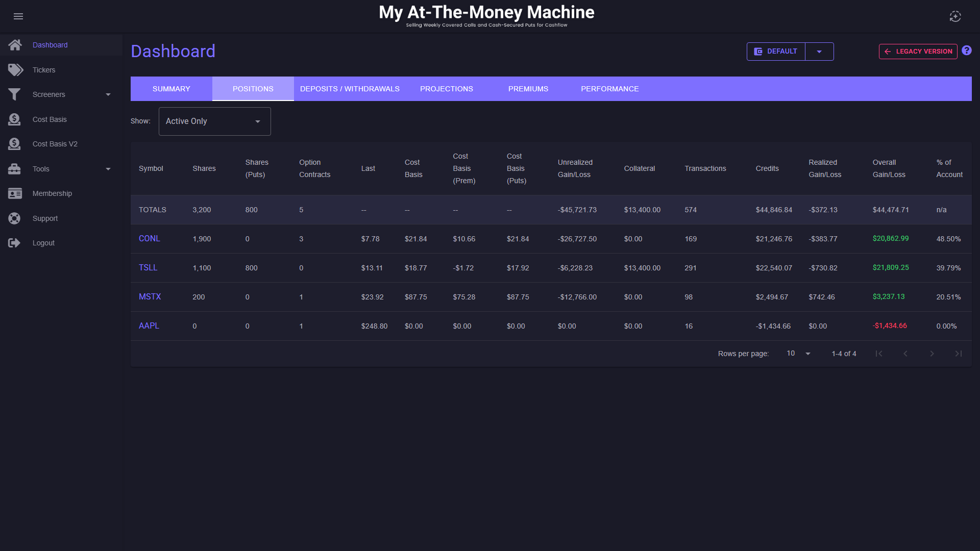Switch to the PREMIUMS tab

528,89
